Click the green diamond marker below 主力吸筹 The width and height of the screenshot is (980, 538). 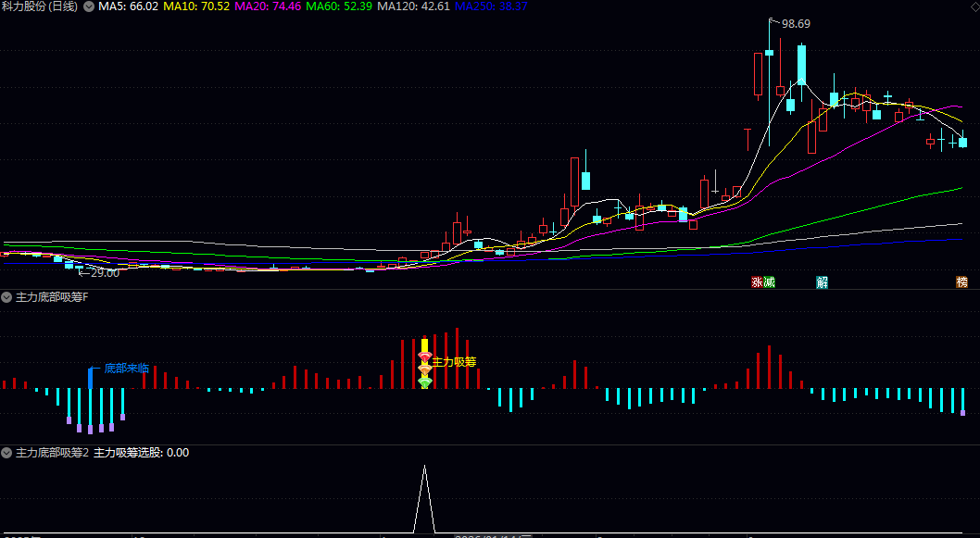pyautogui.click(x=425, y=382)
